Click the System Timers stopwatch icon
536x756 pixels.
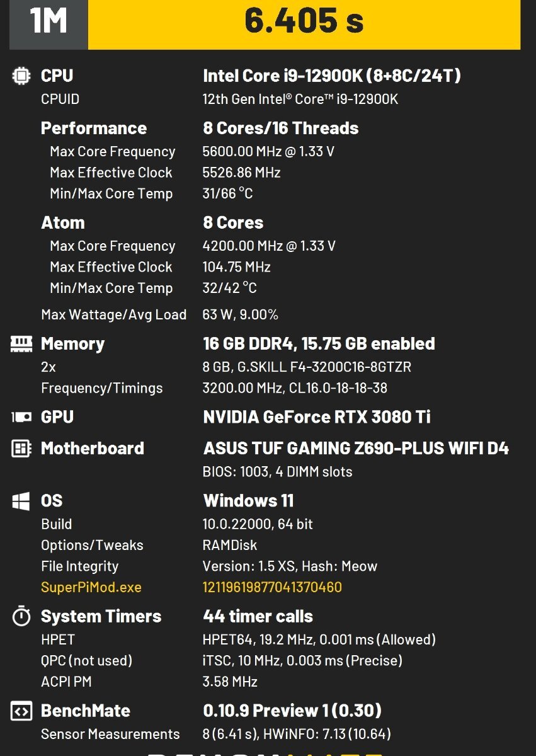21,616
